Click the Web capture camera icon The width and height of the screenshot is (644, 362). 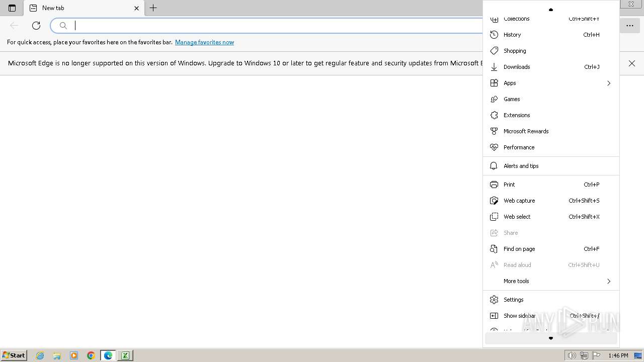click(494, 201)
